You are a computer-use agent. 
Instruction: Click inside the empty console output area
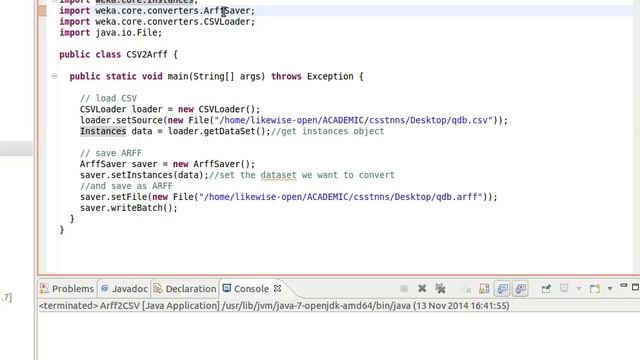click(x=338, y=336)
